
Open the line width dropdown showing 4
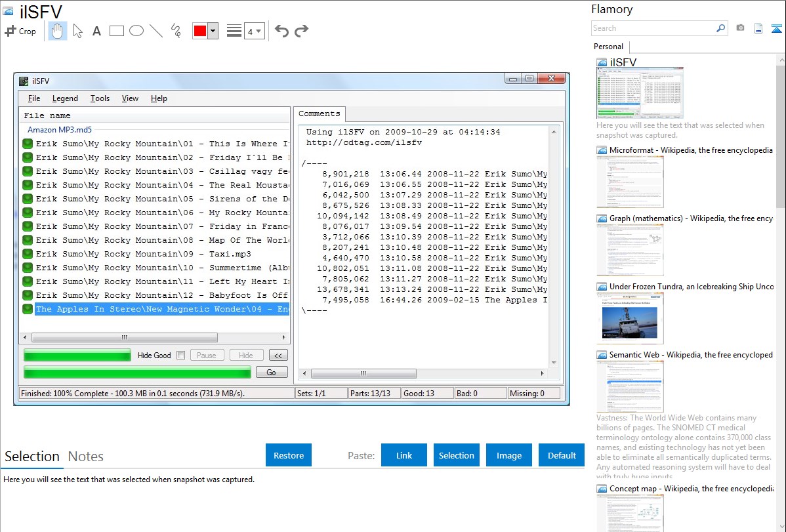click(255, 31)
